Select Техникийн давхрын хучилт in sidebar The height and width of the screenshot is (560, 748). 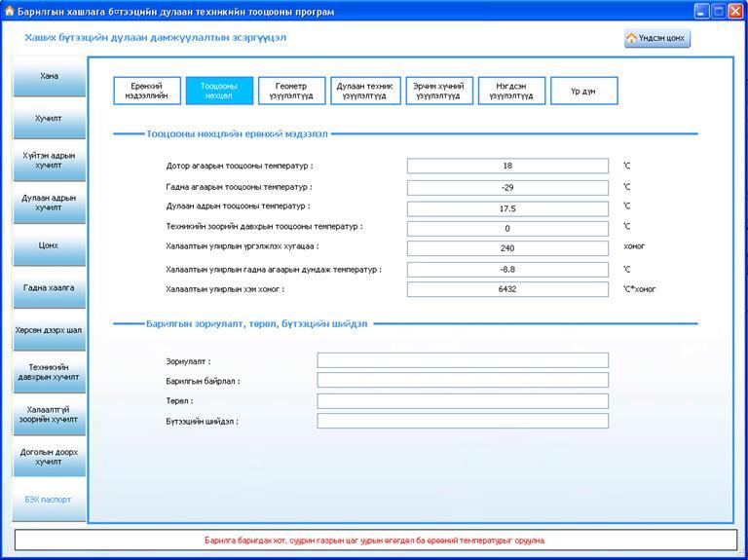49,372
